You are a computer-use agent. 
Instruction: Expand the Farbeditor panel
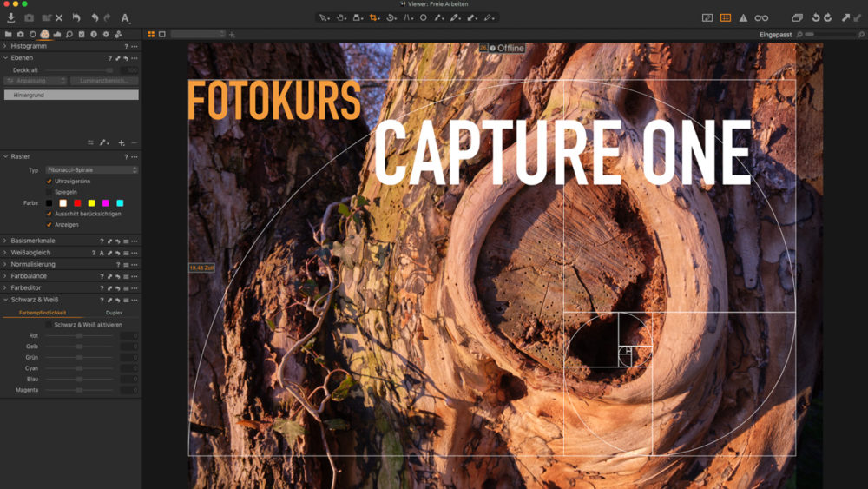pos(5,288)
